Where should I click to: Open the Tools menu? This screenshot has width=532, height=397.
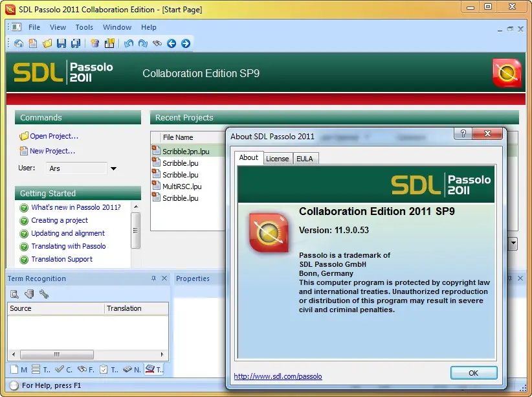[x=84, y=27]
